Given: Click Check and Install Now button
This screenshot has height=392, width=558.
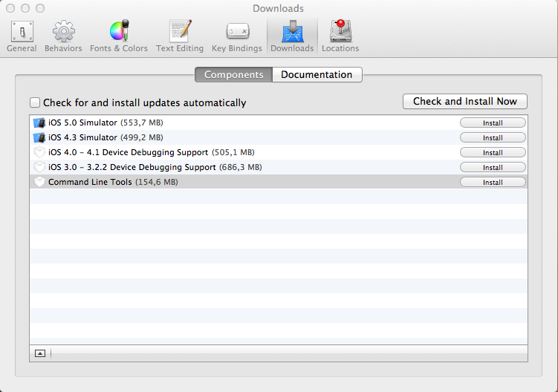Looking at the screenshot, I should (x=464, y=102).
